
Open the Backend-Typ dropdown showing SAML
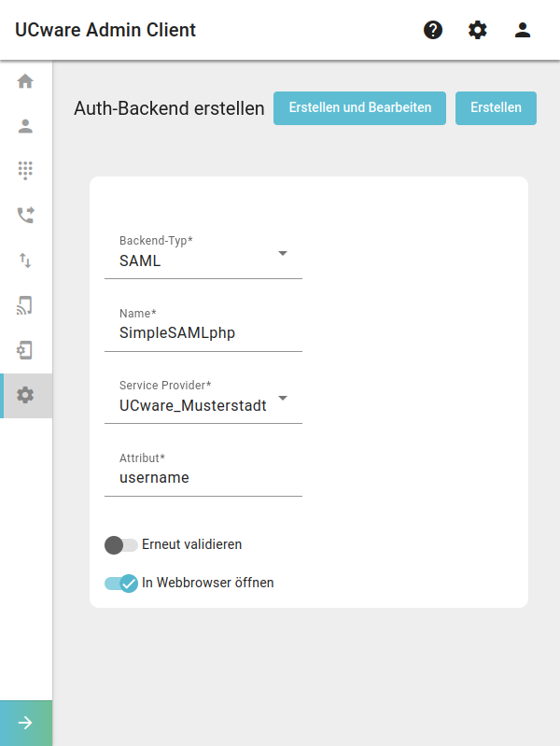203,255
